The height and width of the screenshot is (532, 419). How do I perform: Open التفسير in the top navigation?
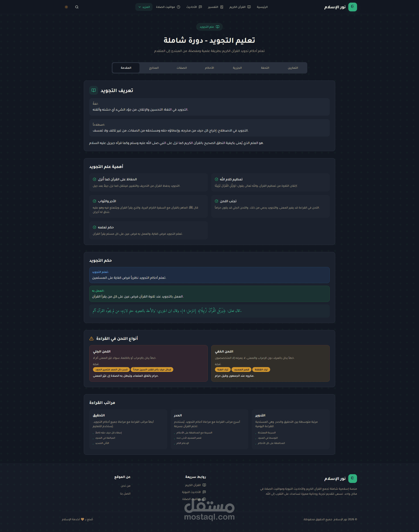pos(215,7)
